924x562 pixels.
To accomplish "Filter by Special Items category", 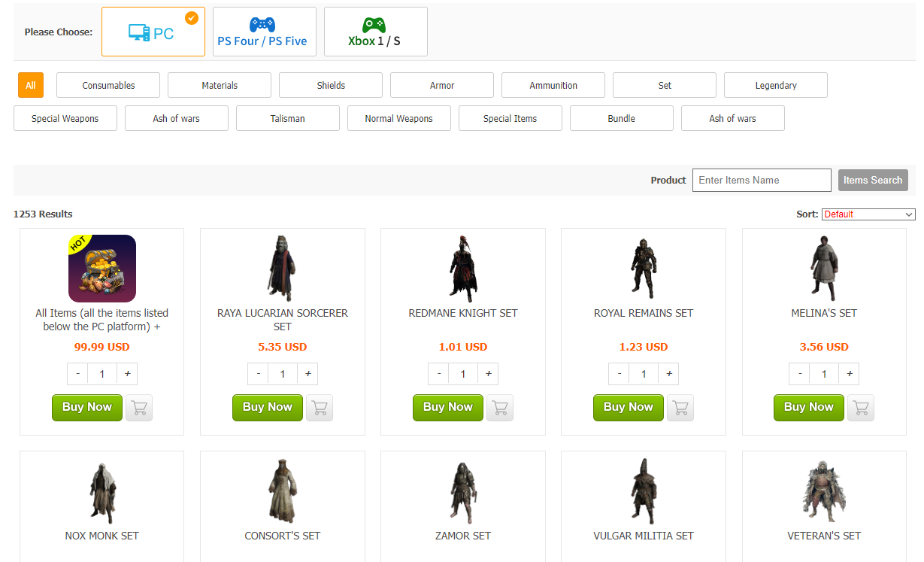I will tap(510, 118).
